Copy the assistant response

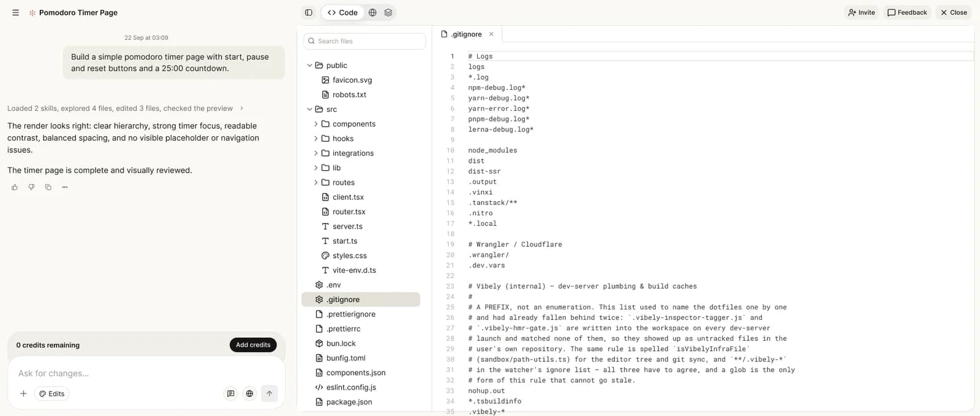click(48, 187)
